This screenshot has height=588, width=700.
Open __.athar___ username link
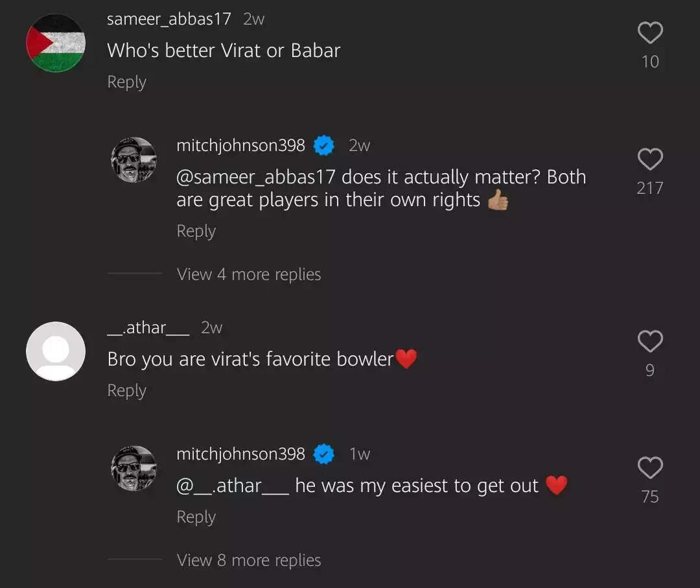148,327
